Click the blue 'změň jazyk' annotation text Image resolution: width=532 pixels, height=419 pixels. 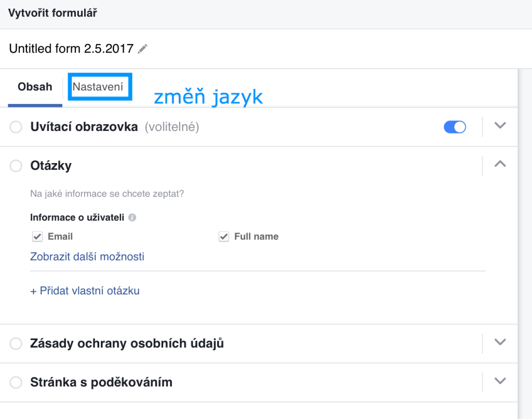click(207, 97)
